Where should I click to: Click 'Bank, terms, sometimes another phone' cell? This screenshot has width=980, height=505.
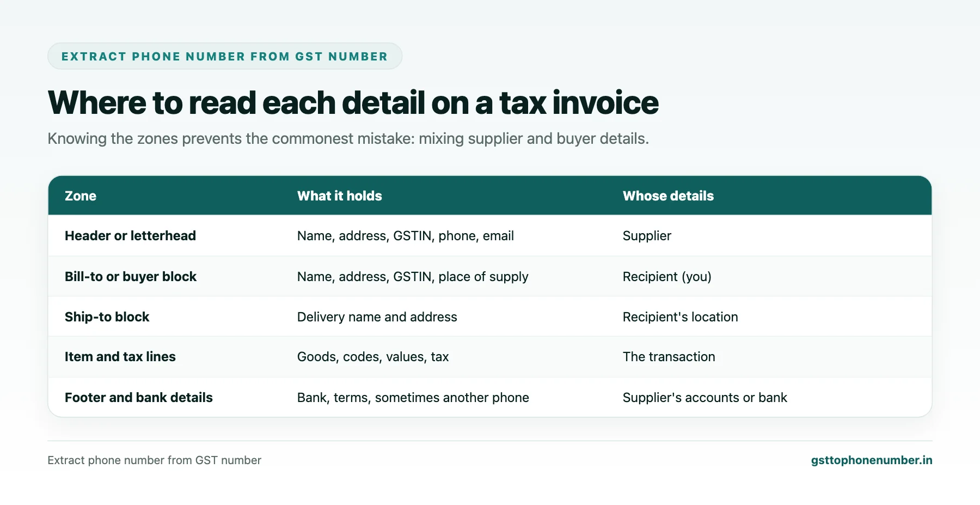413,398
